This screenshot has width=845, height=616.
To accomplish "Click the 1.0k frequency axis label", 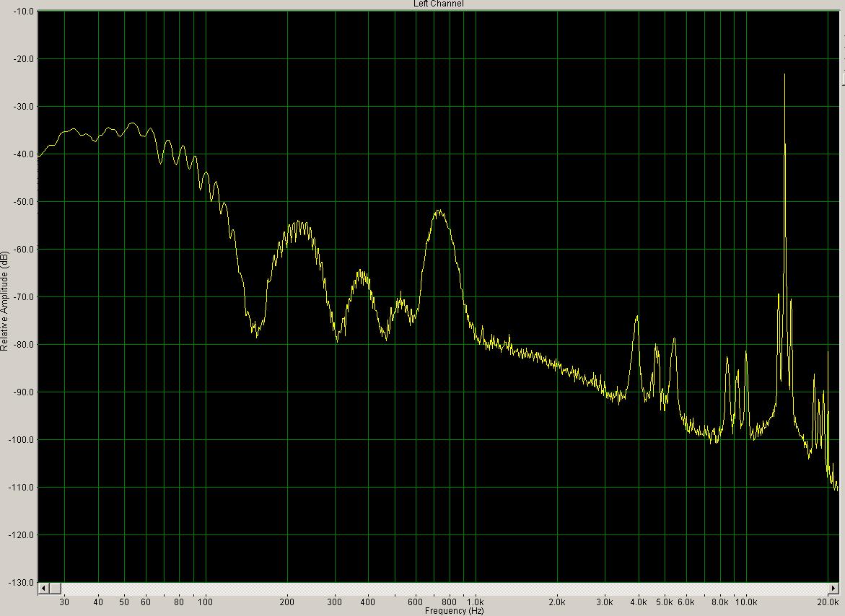I will point(476,602).
